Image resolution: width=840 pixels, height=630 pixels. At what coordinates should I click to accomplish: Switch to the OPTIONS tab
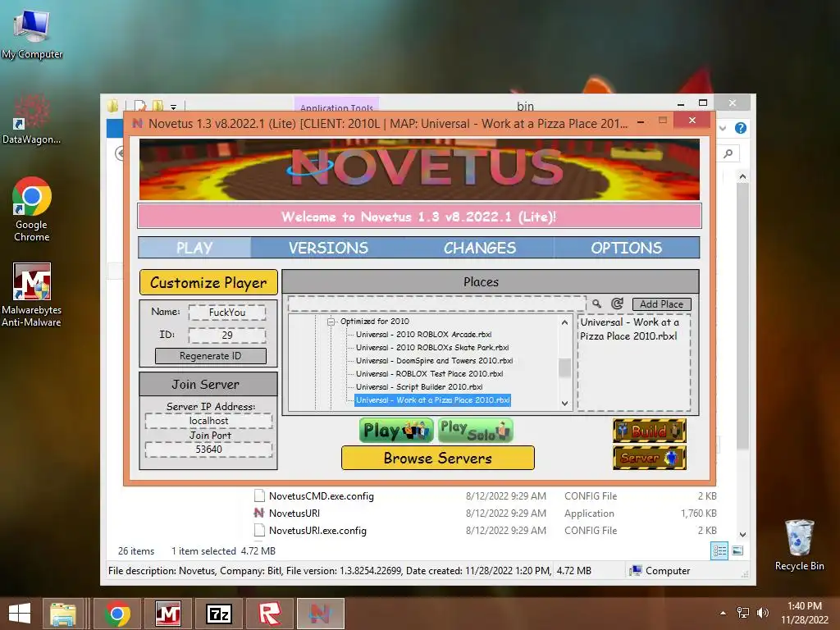click(x=626, y=248)
